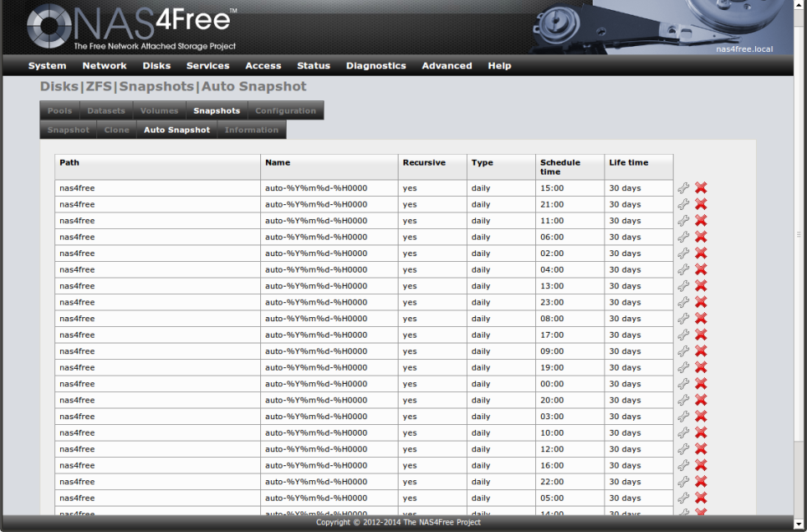Open the Configuration tab
This screenshot has height=532, width=807.
[285, 110]
